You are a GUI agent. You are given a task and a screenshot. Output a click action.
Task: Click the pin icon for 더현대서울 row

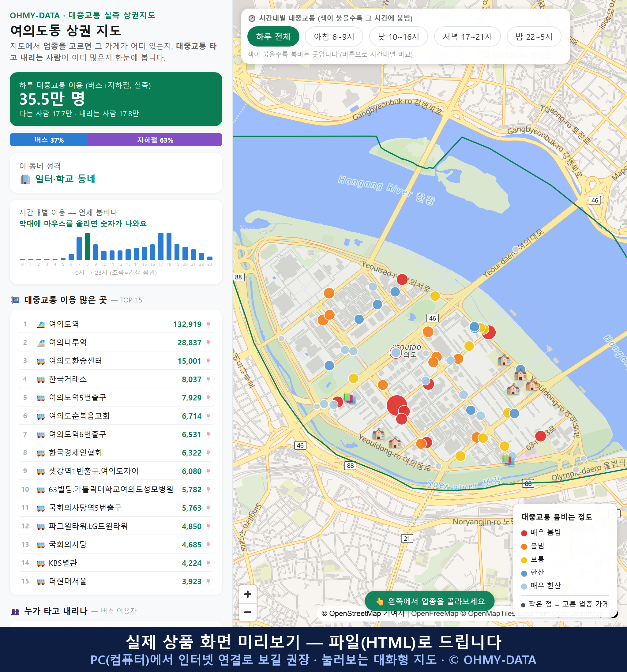(208, 581)
